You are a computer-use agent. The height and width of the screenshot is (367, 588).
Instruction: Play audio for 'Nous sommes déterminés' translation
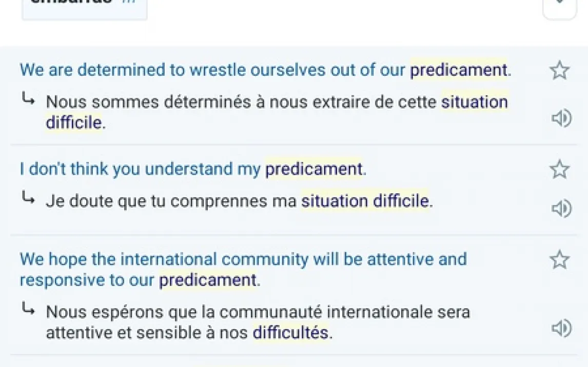(x=561, y=119)
